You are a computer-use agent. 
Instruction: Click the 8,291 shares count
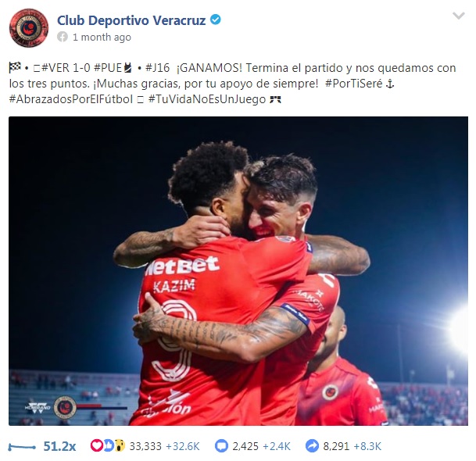coord(336,446)
